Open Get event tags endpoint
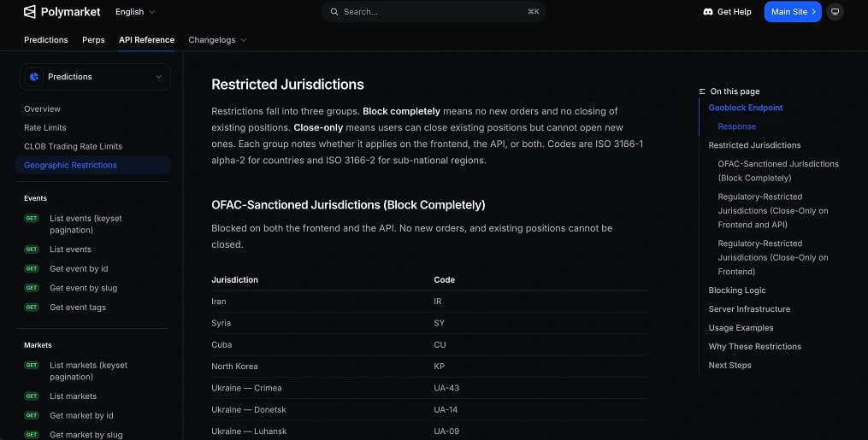This screenshot has height=440, width=868. (78, 308)
